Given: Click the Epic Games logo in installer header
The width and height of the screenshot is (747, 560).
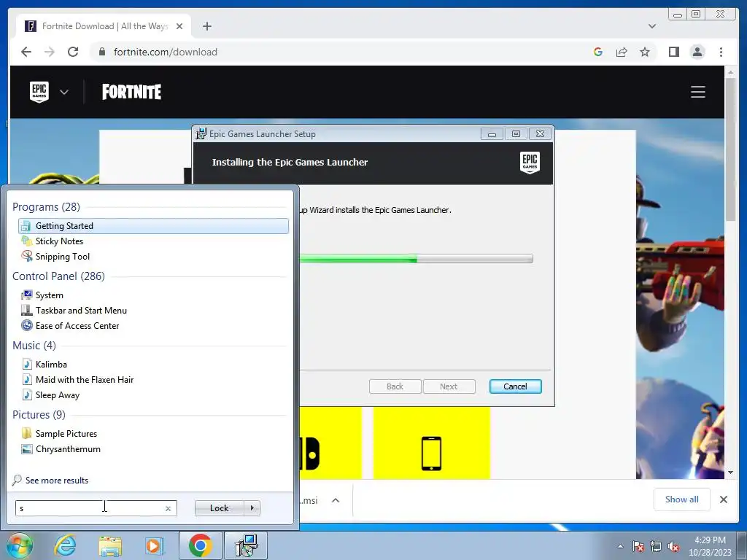Looking at the screenshot, I should coord(530,163).
